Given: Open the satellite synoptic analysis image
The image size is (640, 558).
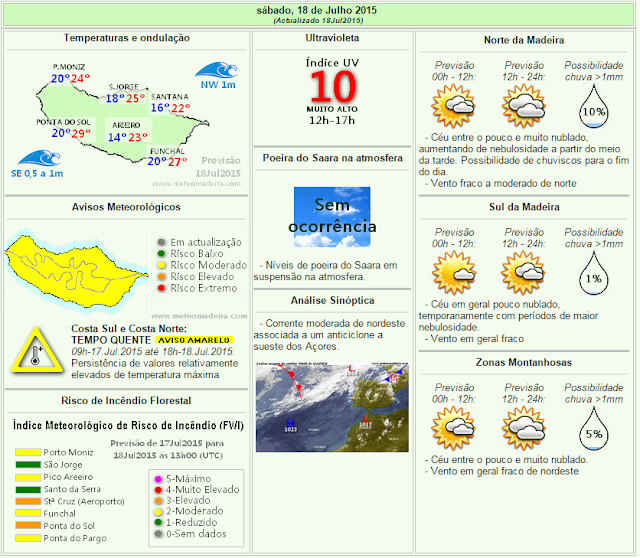Looking at the screenshot, I should (x=332, y=407).
